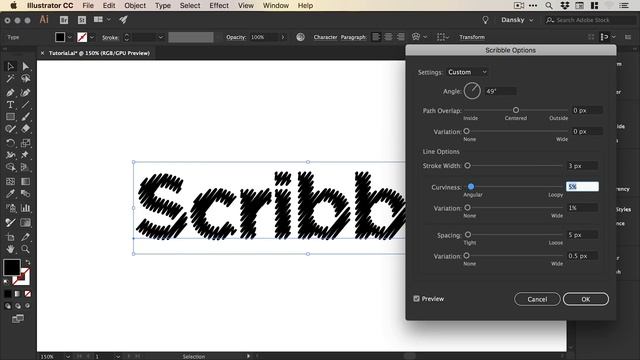Viewport: 640px width, 360px height.
Task: Toggle the Preview checkbox in Scribble Options
Action: tap(416, 299)
